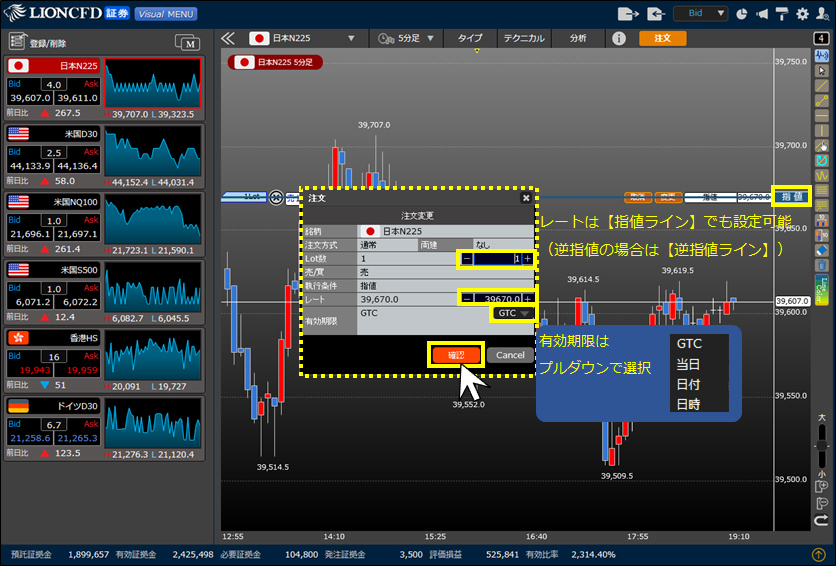Click the M monitor icon

click(x=187, y=42)
